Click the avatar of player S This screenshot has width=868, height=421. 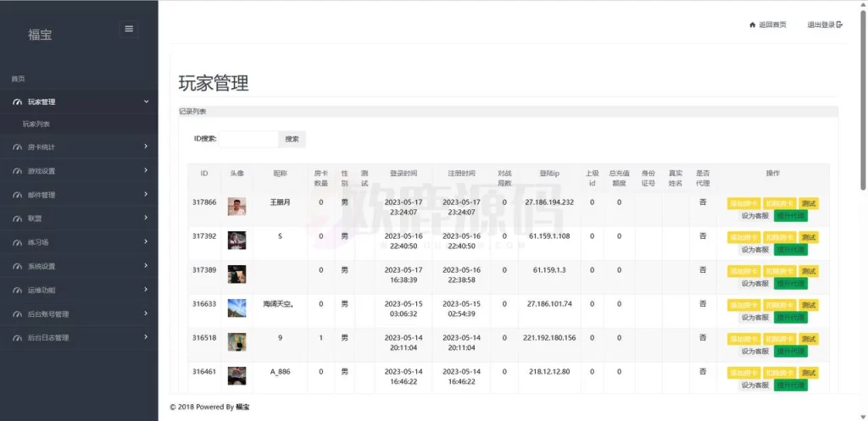point(237,240)
